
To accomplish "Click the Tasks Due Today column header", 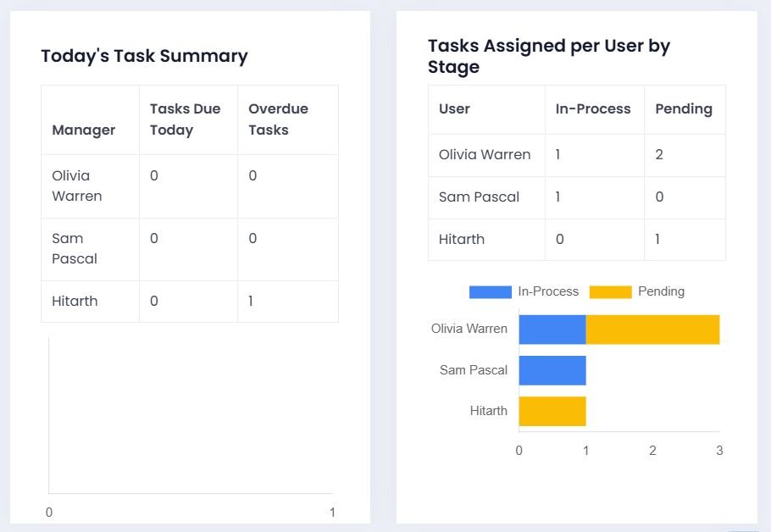I will tap(185, 119).
